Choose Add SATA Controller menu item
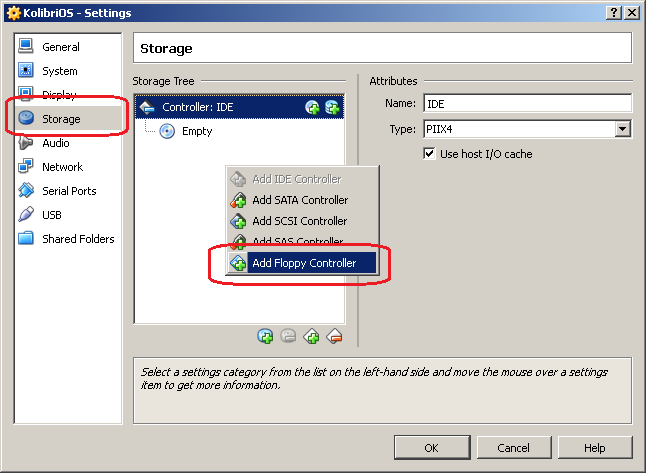 (x=299, y=200)
